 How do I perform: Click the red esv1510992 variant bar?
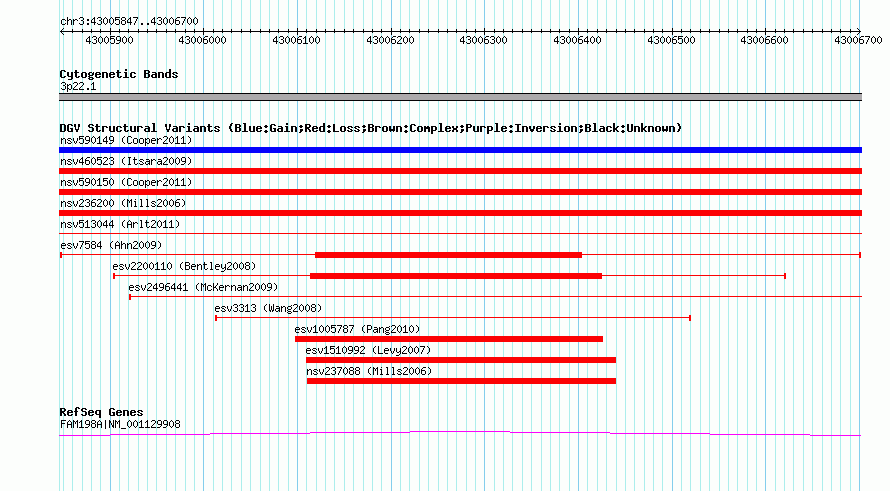pos(461,360)
